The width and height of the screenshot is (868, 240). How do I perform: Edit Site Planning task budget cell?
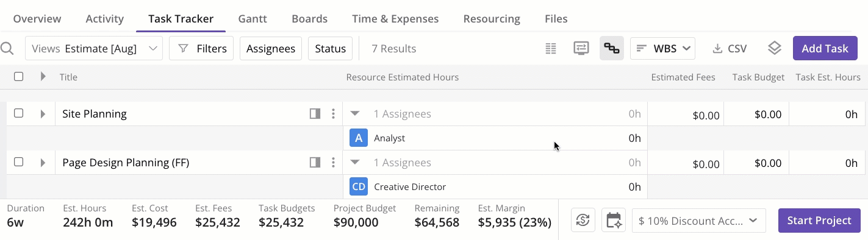pyautogui.click(x=756, y=114)
